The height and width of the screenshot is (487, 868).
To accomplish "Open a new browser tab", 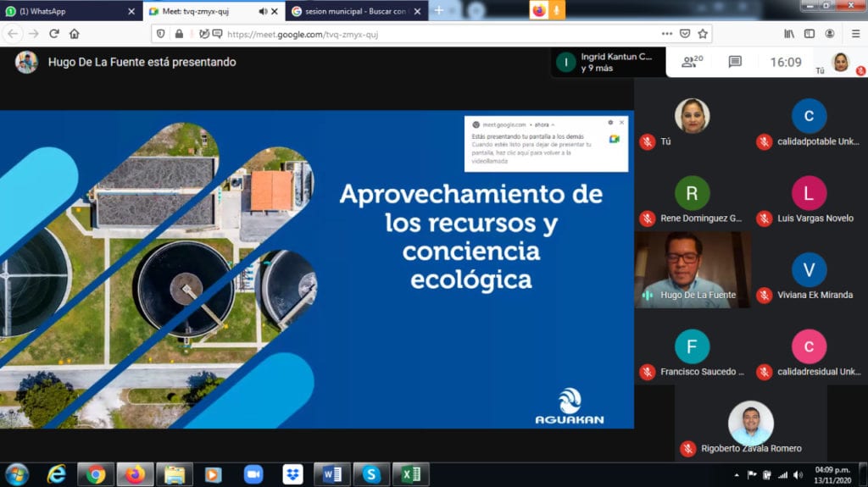I will pos(438,11).
